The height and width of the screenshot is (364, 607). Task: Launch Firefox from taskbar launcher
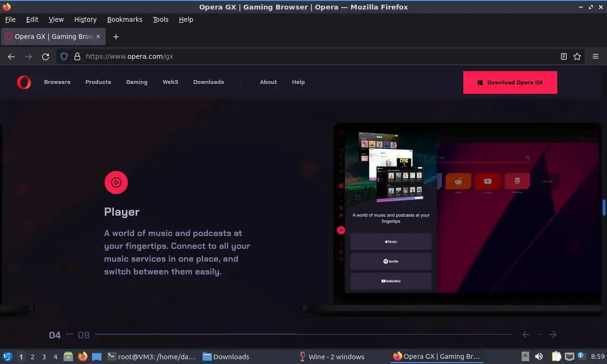coord(83,356)
